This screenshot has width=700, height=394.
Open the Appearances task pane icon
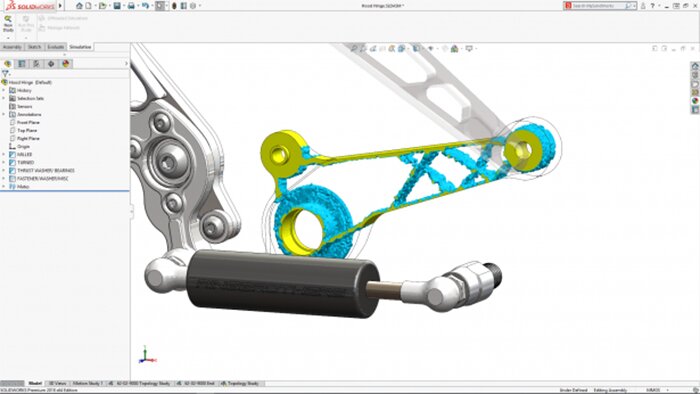(x=695, y=101)
